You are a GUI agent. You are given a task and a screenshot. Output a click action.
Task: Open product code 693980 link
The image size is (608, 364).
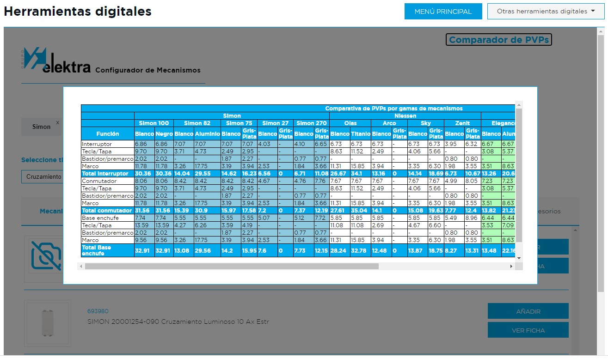tap(98, 311)
